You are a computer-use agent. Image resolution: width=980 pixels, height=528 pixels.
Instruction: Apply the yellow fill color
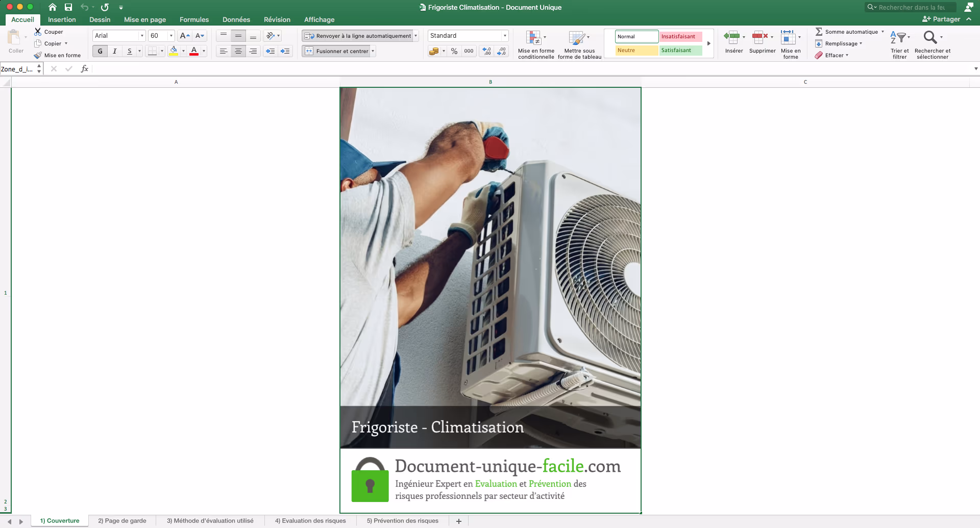click(174, 51)
